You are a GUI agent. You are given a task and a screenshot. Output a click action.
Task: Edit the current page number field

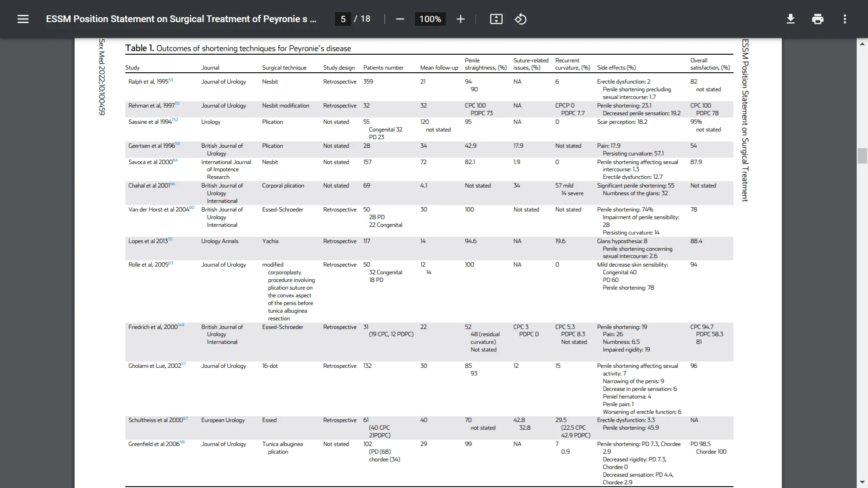[x=343, y=19]
